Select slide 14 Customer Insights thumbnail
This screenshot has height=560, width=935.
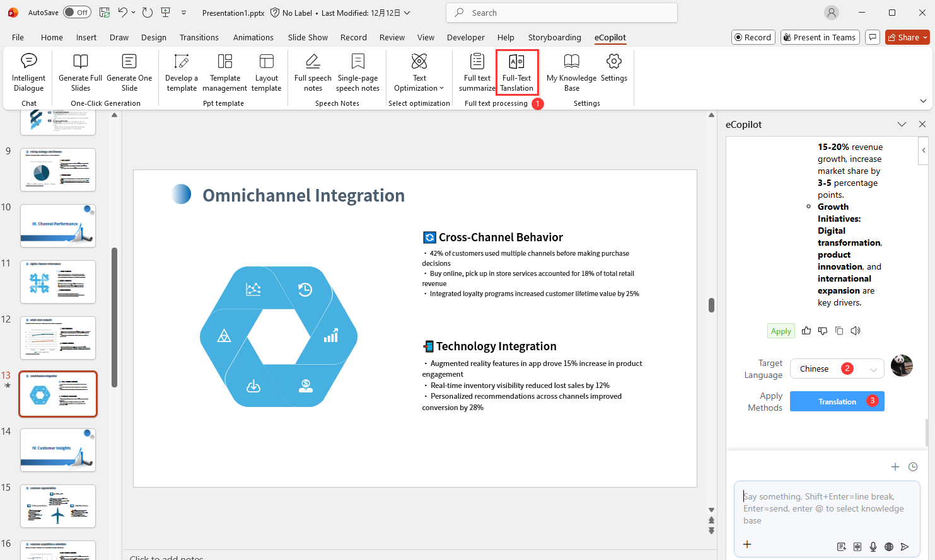tap(58, 450)
